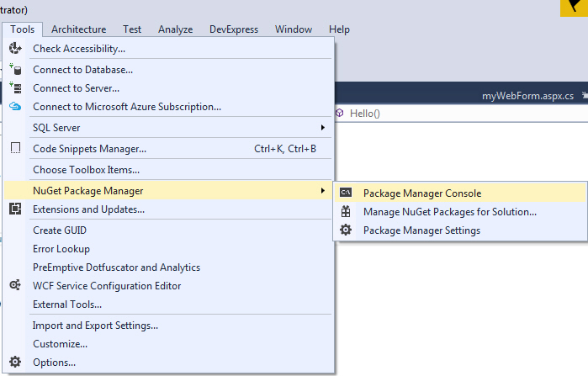Click the Check Accessibility icon
Viewport: 588px width, 376px height.
click(15, 49)
